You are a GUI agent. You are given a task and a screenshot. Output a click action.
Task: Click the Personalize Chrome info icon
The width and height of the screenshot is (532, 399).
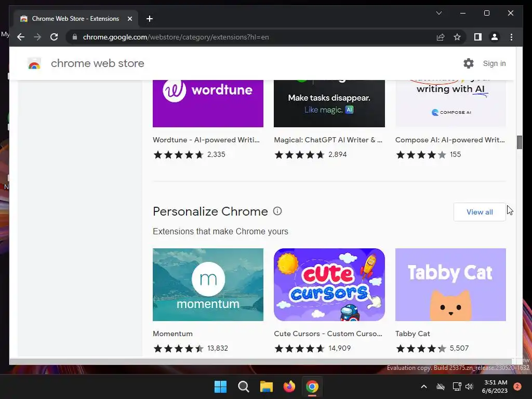point(277,211)
